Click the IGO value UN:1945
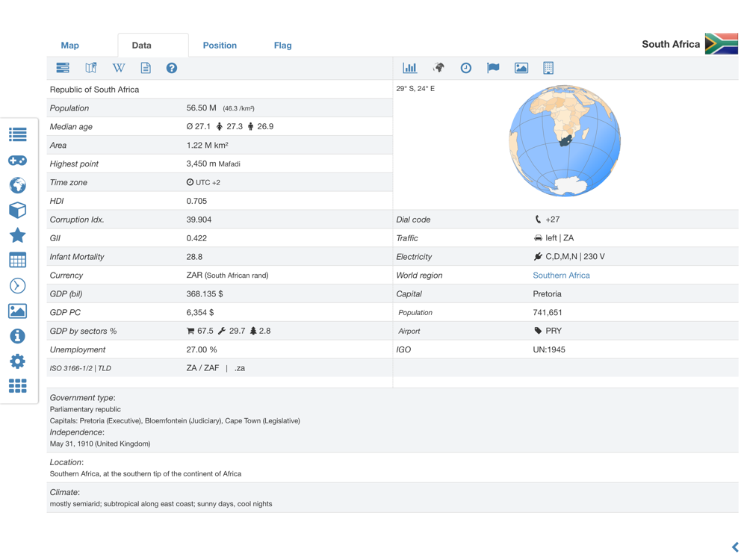Viewport: 747px width, 560px height. click(549, 349)
